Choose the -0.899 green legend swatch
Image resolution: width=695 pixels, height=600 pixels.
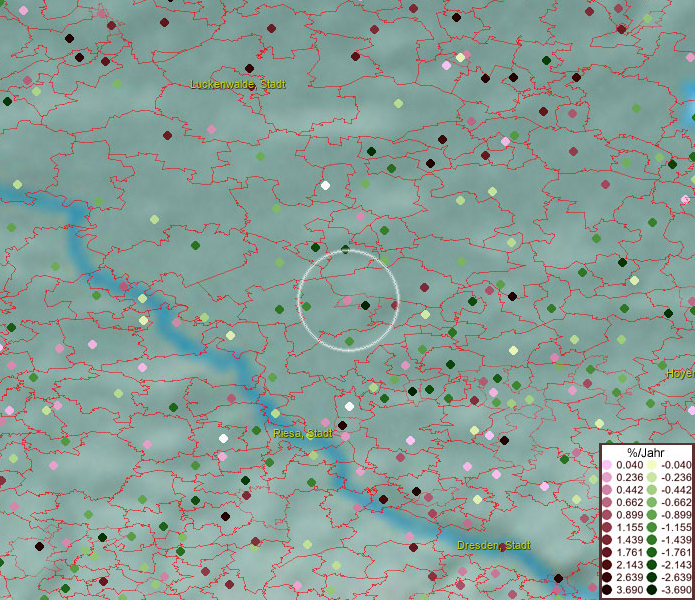(652, 515)
